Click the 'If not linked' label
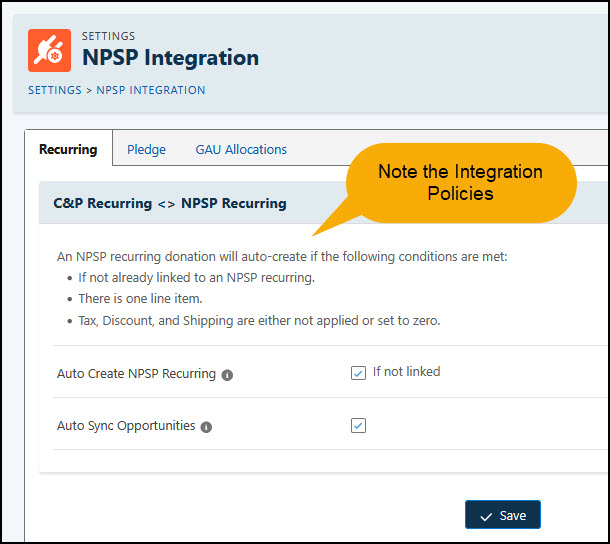The height and width of the screenshot is (544, 610). (407, 372)
